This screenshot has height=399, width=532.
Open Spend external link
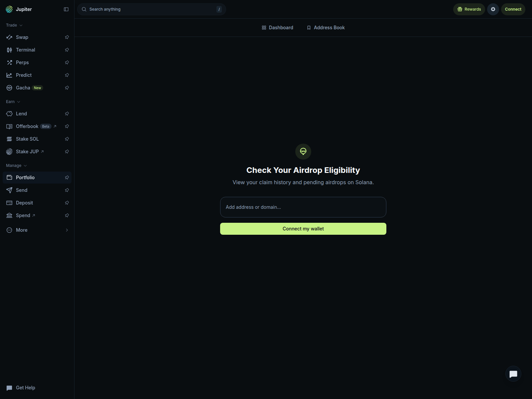click(x=34, y=215)
